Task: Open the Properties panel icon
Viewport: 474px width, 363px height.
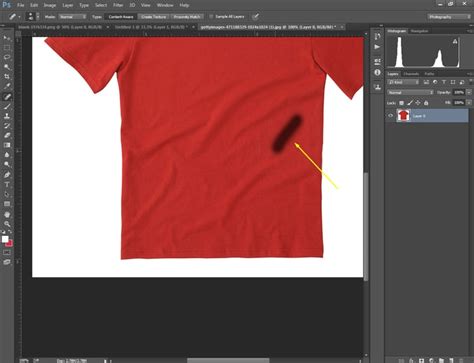Action: pos(377,62)
